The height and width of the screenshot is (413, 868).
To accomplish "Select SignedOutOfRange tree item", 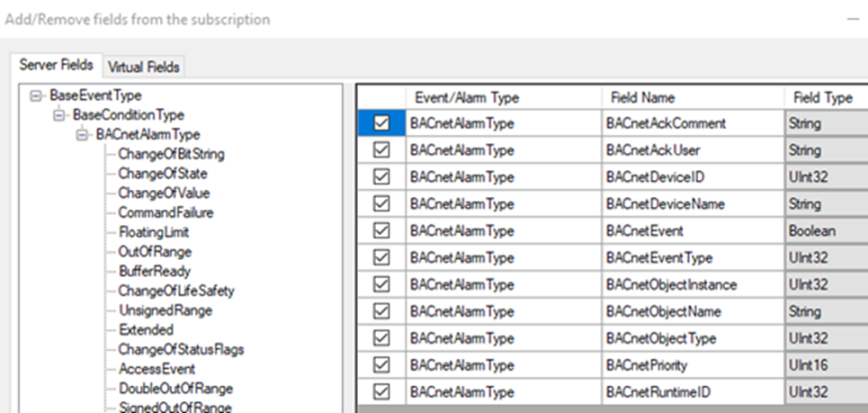I will pos(175,407).
